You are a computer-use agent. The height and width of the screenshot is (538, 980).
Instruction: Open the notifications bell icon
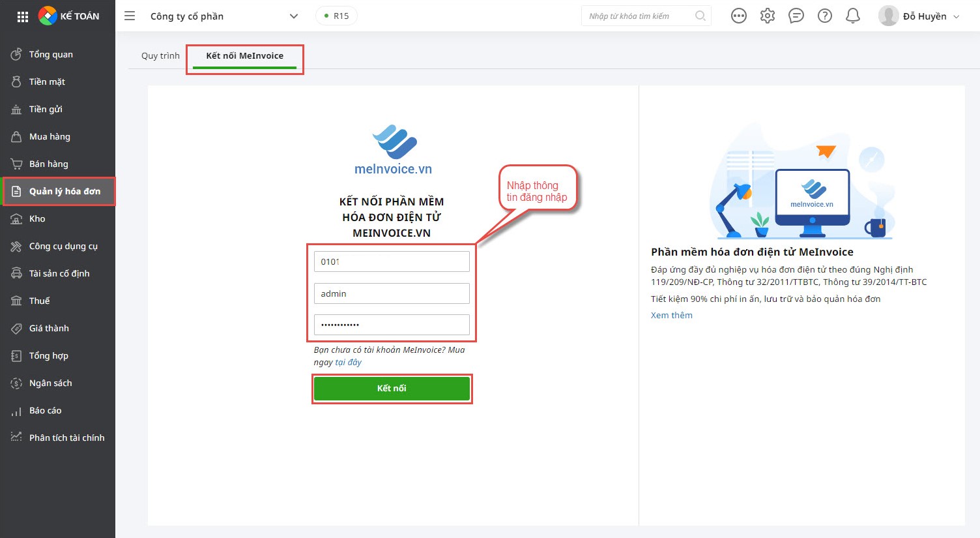(853, 16)
